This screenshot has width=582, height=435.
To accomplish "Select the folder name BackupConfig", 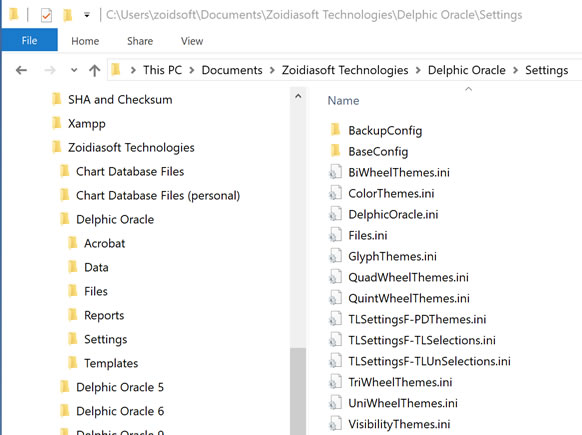I will [385, 131].
